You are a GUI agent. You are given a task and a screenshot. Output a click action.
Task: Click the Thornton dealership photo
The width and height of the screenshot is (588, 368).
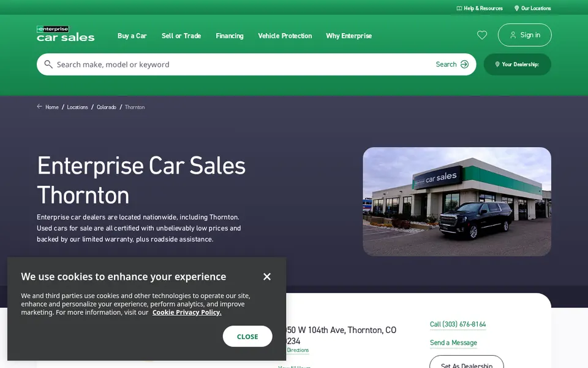[457, 202]
